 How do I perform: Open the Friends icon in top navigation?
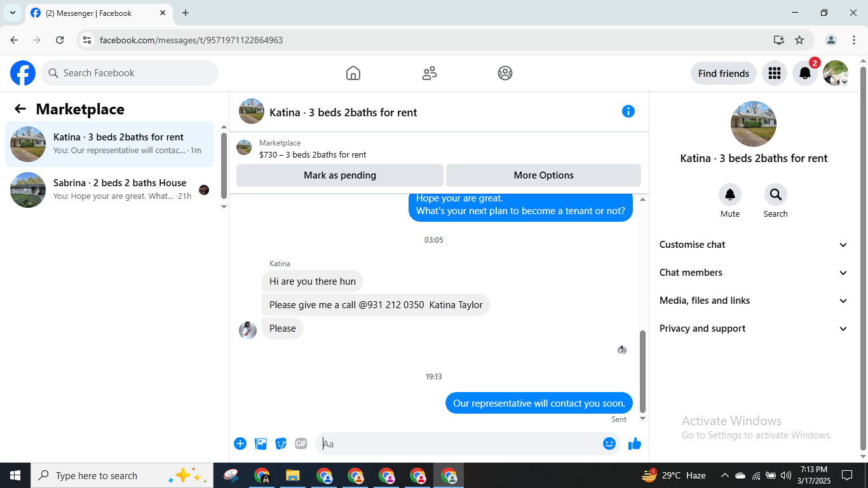tap(430, 73)
